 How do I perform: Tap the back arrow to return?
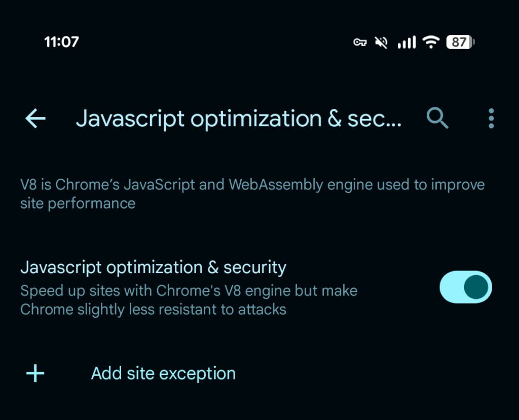coord(34,119)
